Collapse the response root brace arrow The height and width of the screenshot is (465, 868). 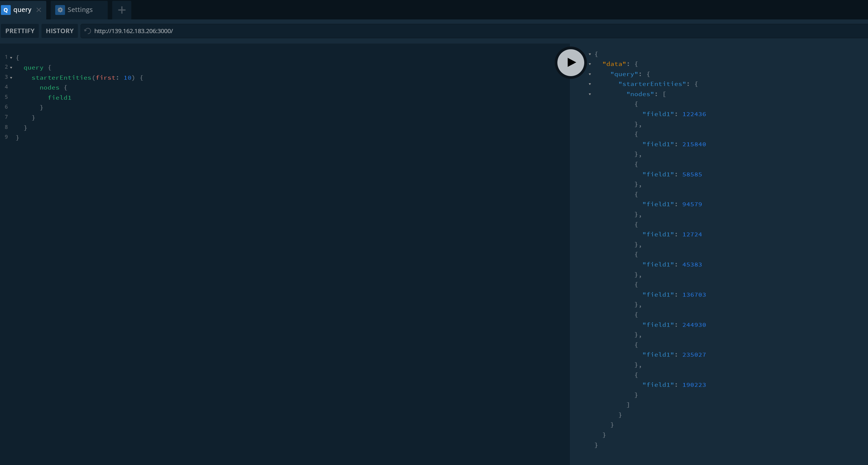[590, 54]
